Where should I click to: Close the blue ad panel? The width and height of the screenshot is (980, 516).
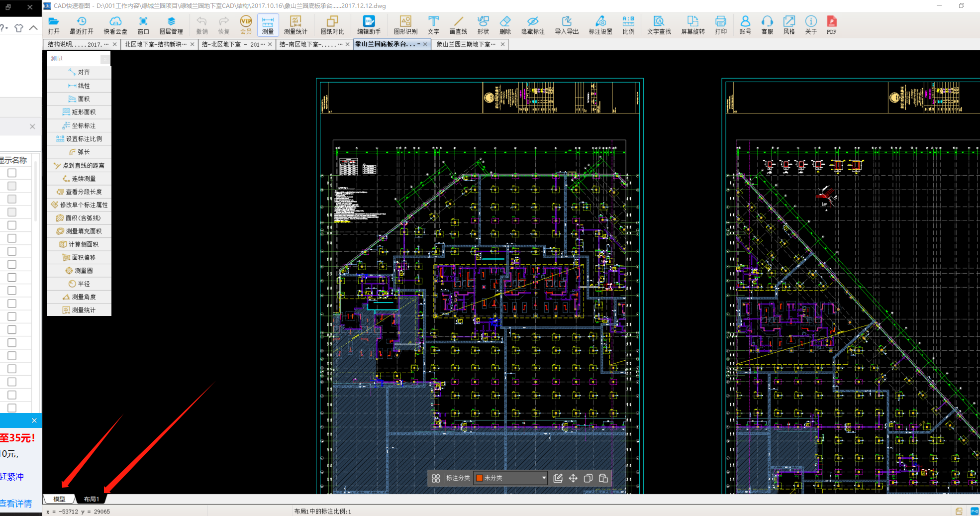click(34, 420)
